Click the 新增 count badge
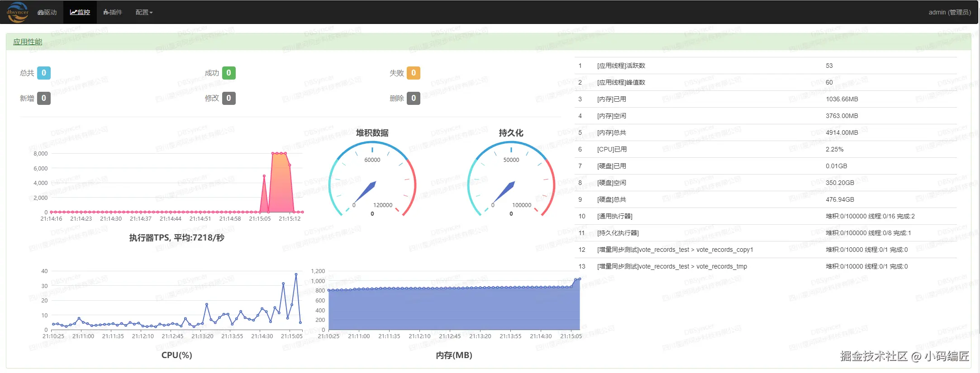 click(x=44, y=98)
